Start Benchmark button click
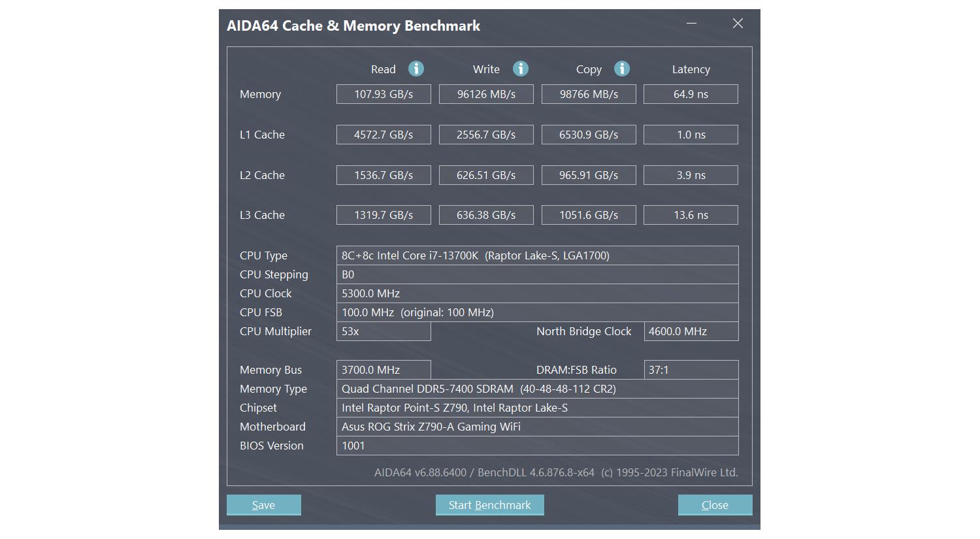Viewport: 980px width, 539px height. 489,505
